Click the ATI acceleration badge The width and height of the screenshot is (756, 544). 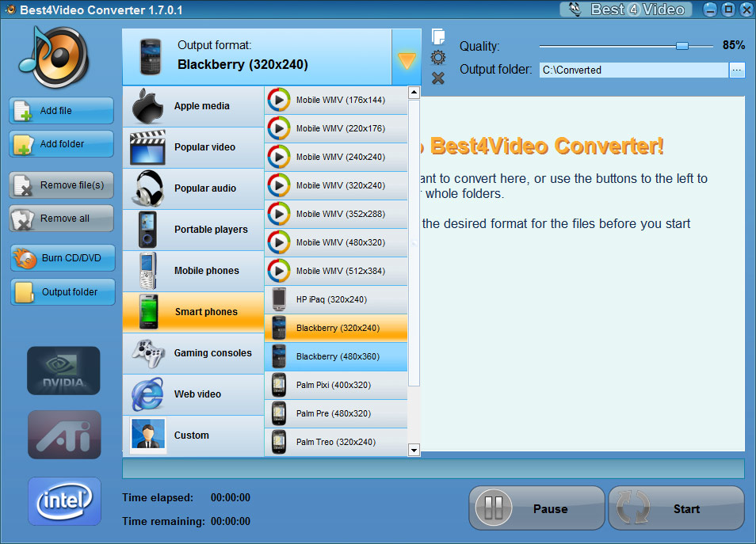[64, 435]
